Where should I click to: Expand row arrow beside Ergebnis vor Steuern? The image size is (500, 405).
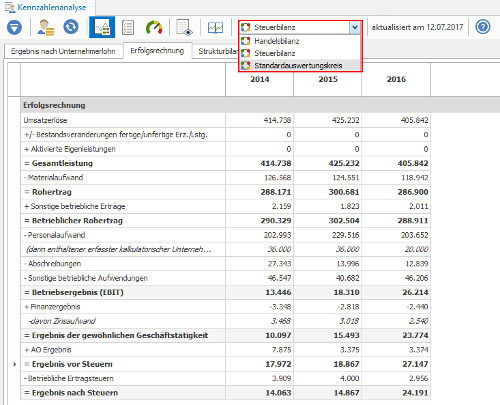[15, 364]
